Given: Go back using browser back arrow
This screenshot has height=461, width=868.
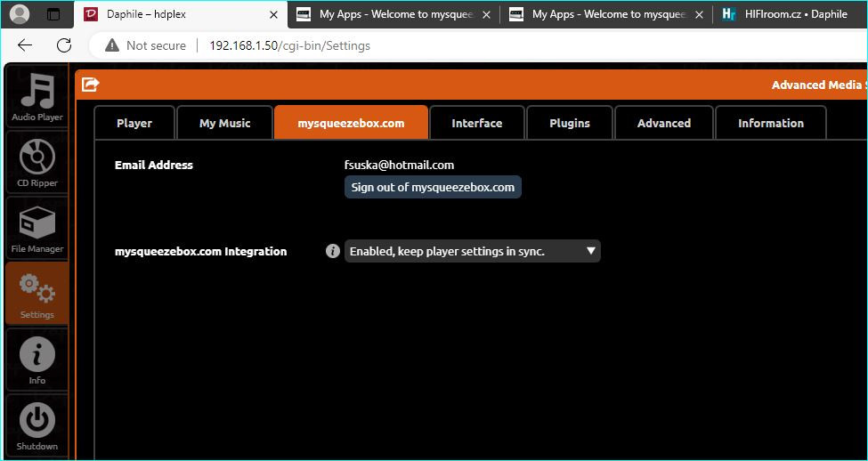Looking at the screenshot, I should 25,45.
